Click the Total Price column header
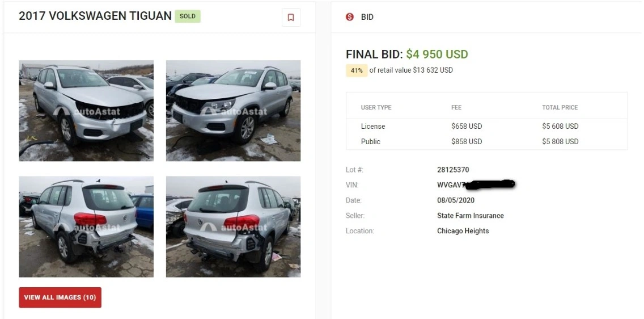This screenshot has height=319, width=644. 560,107
